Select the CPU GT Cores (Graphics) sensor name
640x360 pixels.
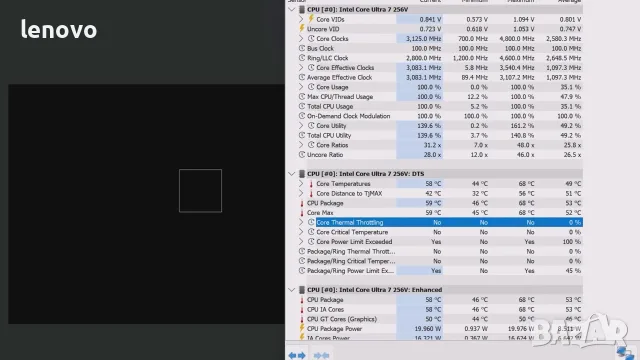342,319
